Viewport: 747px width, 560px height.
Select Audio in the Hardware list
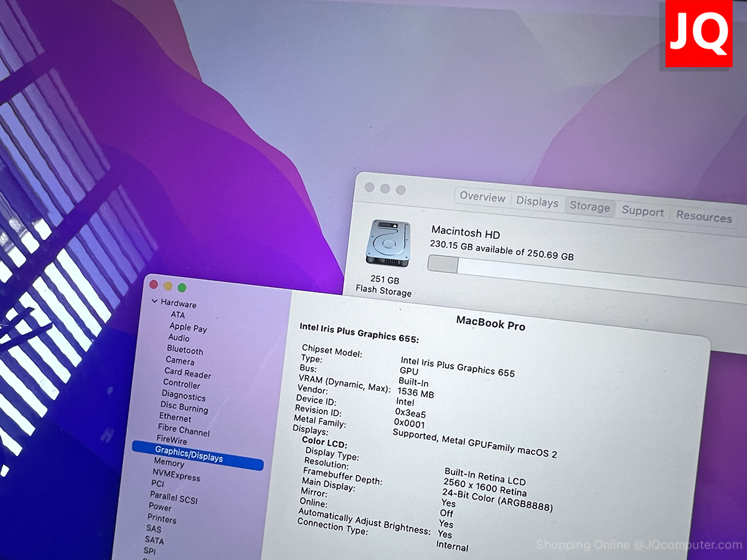(179, 338)
